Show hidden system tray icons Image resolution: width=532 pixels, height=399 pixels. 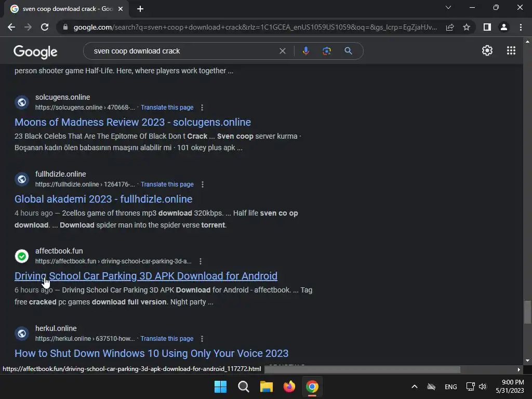(414, 387)
